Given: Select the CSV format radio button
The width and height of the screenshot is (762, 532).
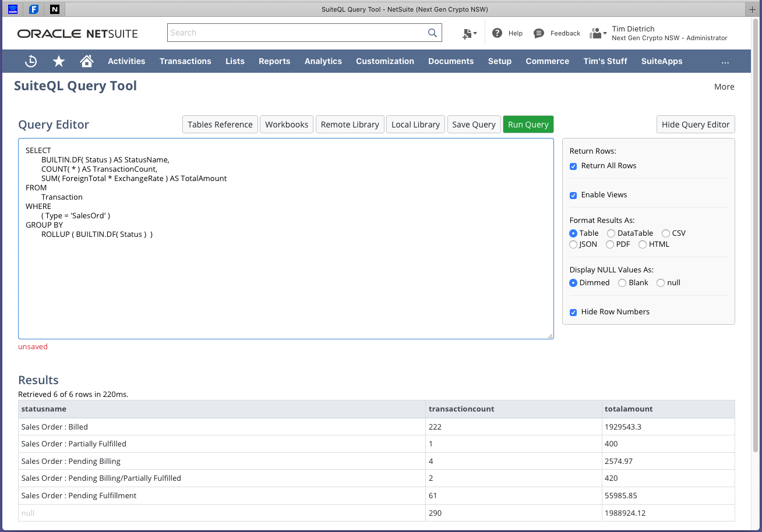Looking at the screenshot, I should (x=666, y=233).
